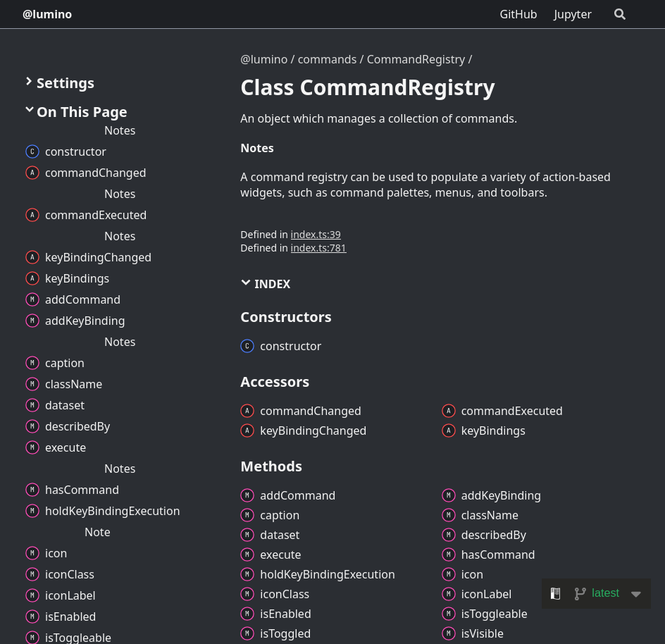Open Notes under commandChanged in sidebar
665x644 pixels.
click(120, 194)
